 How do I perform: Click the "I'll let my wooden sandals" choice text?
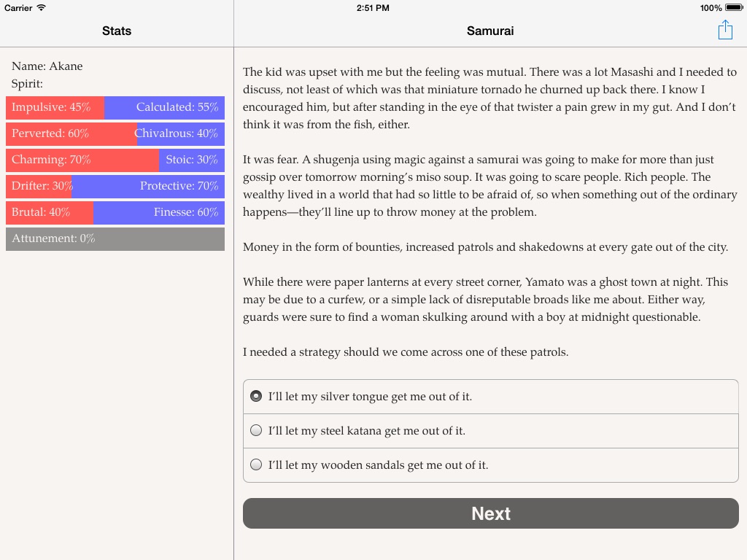[x=378, y=465]
